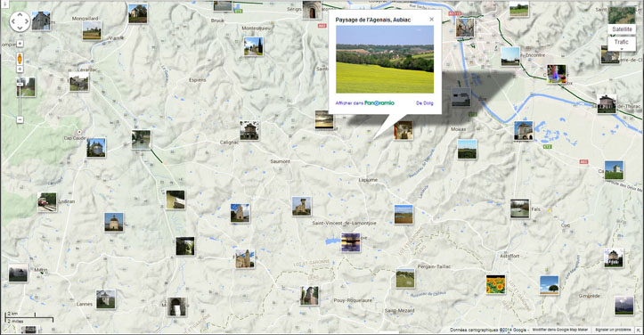The image size is (644, 335).
Task: Open the sky photo left of Encontre label
Action: pos(510,56)
